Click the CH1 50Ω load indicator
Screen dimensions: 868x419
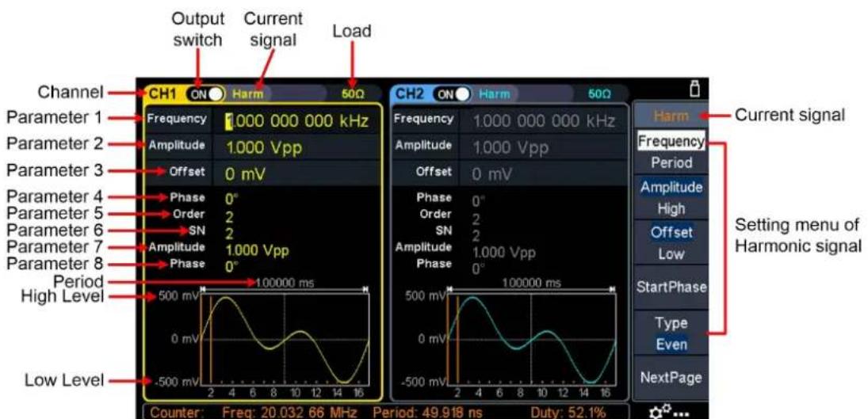pos(353,94)
